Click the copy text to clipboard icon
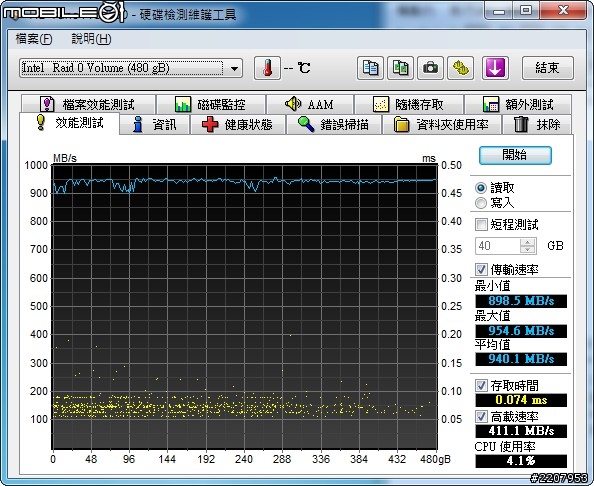This screenshot has width=594, height=486. (370, 68)
